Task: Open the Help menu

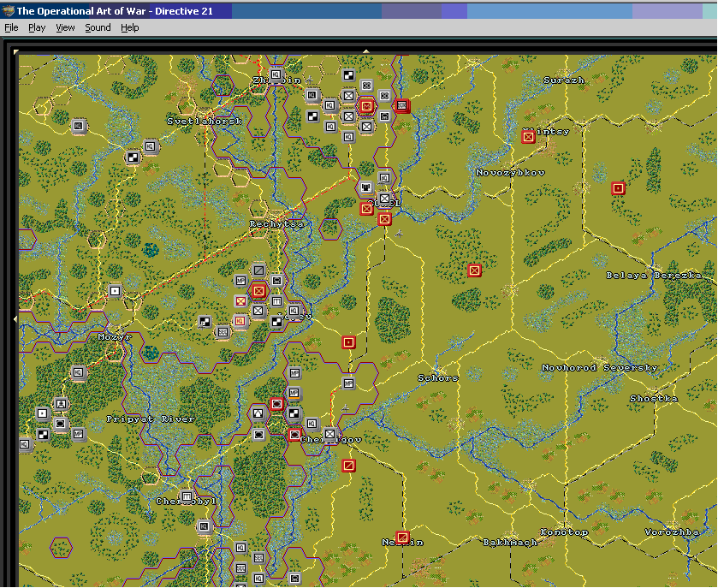Action: [x=129, y=27]
